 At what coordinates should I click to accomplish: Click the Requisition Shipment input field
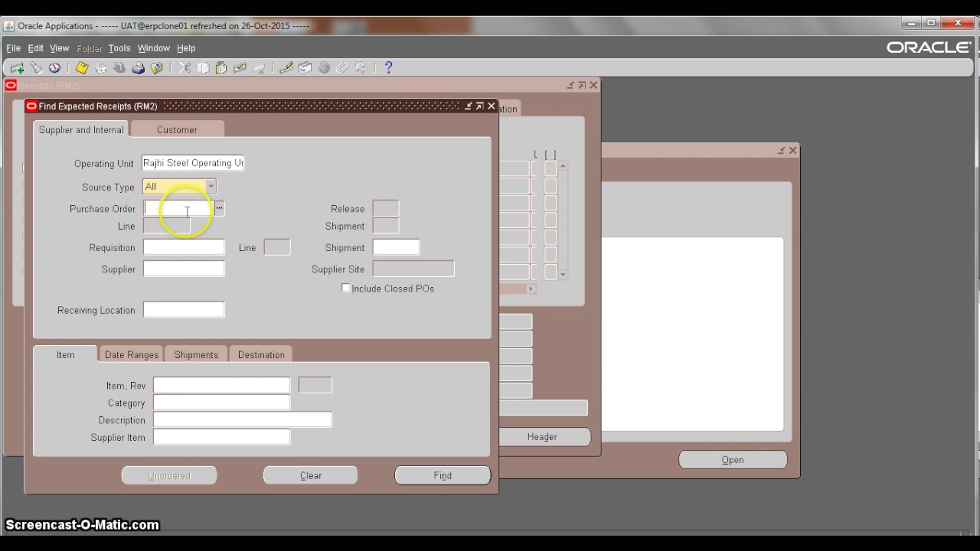tap(396, 247)
